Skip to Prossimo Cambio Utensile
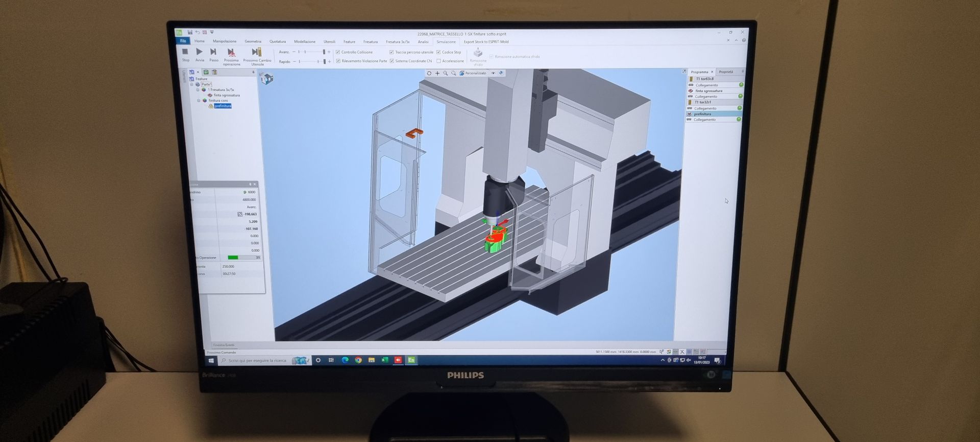 pyautogui.click(x=257, y=56)
